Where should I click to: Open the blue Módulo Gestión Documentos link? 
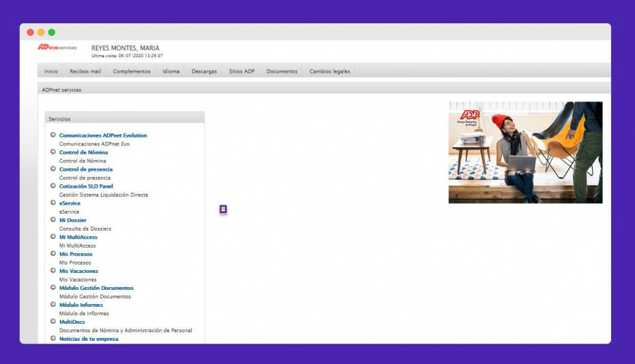97,288
